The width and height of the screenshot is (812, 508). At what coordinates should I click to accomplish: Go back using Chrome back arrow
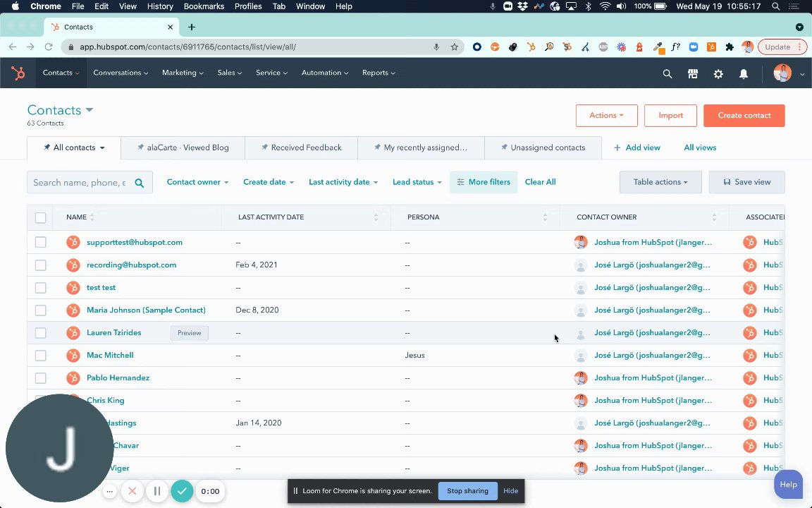(x=13, y=47)
